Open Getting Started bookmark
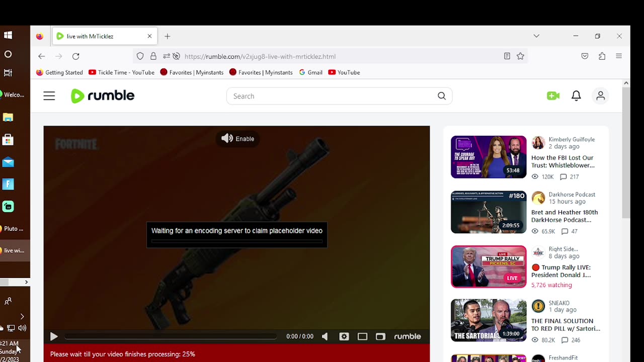Image resolution: width=644 pixels, height=362 pixels. pos(59,72)
